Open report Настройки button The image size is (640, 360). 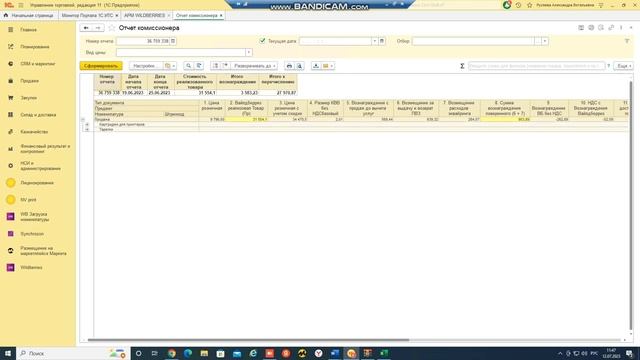145,66
